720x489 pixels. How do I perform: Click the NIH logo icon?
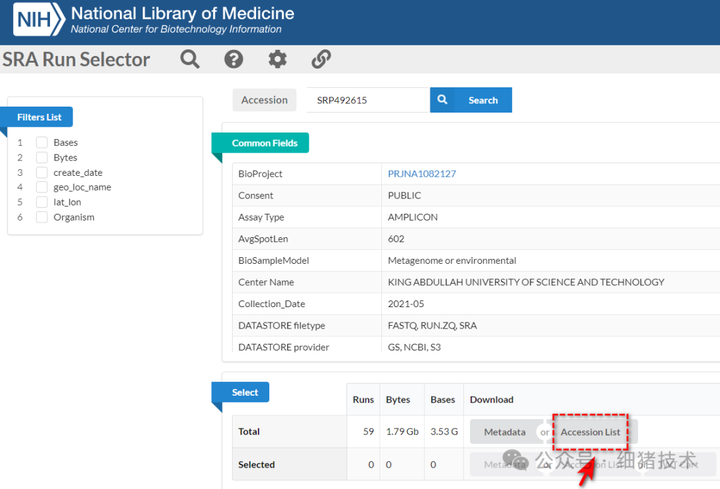(34, 21)
